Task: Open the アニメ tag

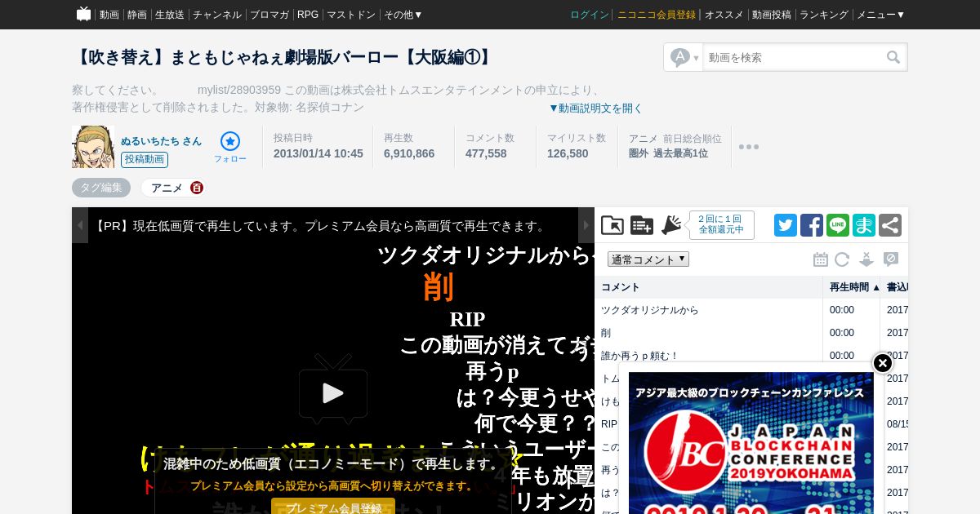Action: (167, 188)
